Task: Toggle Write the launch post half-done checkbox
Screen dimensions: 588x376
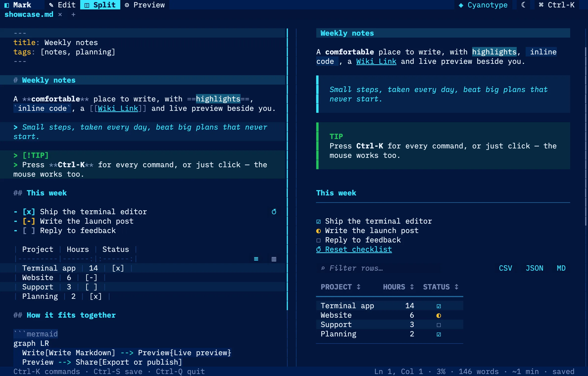Action: 318,231
